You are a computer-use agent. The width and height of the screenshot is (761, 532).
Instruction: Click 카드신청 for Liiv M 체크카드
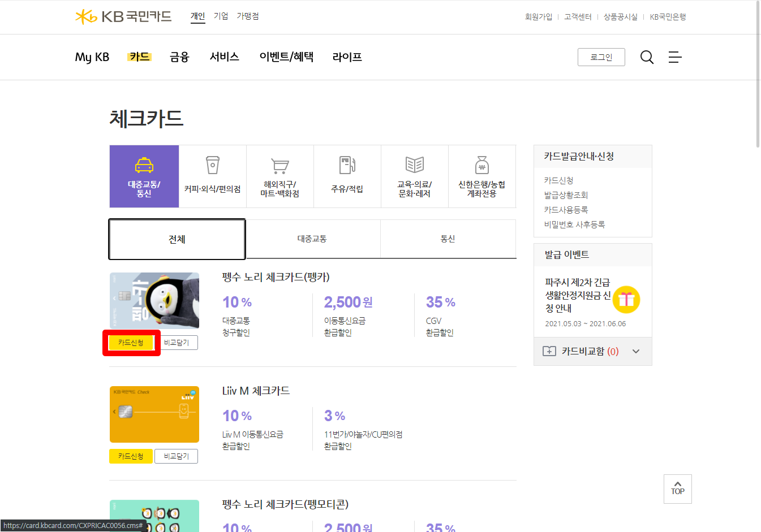(131, 456)
